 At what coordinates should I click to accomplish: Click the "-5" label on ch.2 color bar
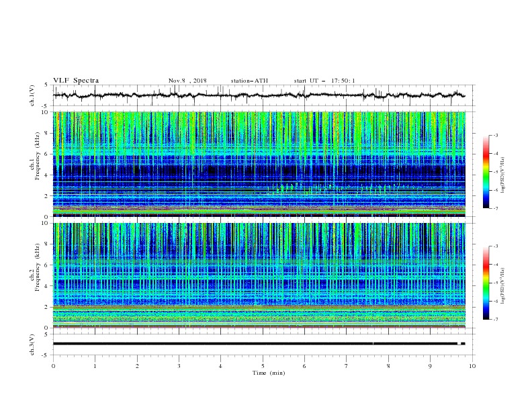[x=496, y=283]
